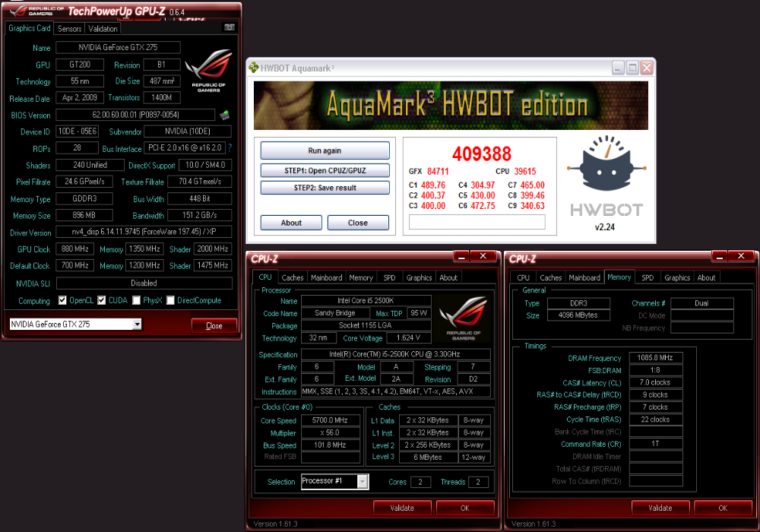Screen dimensions: 760x532
Task: Open the Graphics tab in left CPU-Z
Action: click(x=419, y=277)
